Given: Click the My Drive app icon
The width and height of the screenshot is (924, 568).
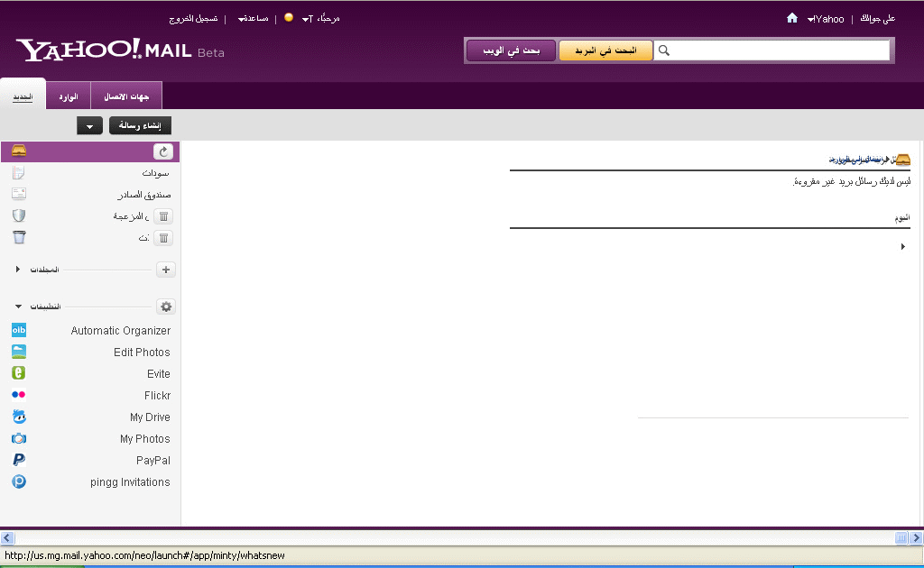Looking at the screenshot, I should (19, 417).
